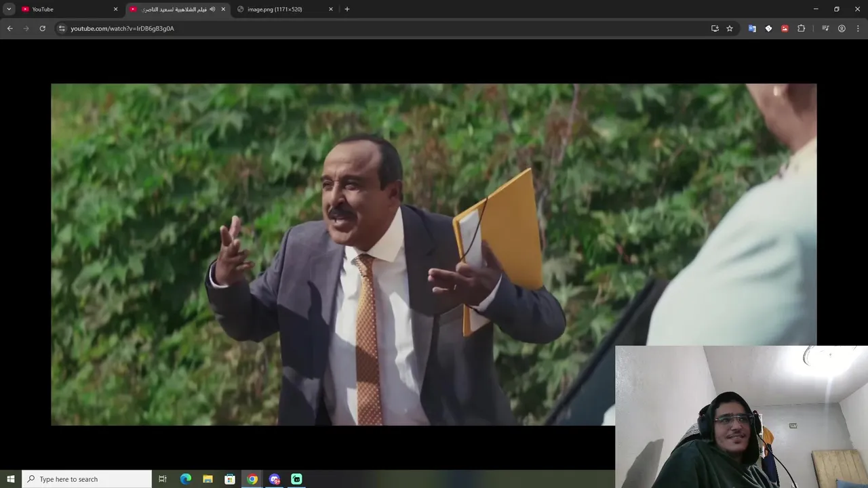The image size is (868, 488).
Task: Launch Microsoft Edge from the taskbar
Action: click(x=186, y=479)
